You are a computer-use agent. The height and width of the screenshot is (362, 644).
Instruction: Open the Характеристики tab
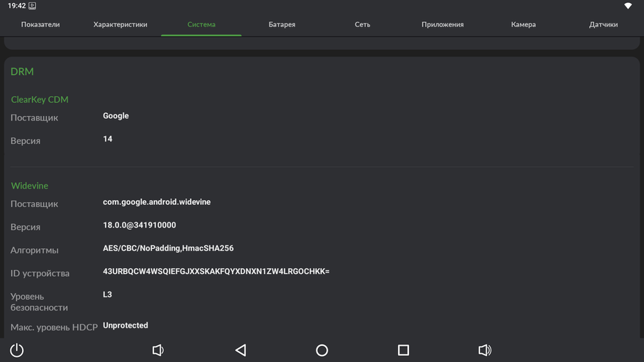pos(120,24)
